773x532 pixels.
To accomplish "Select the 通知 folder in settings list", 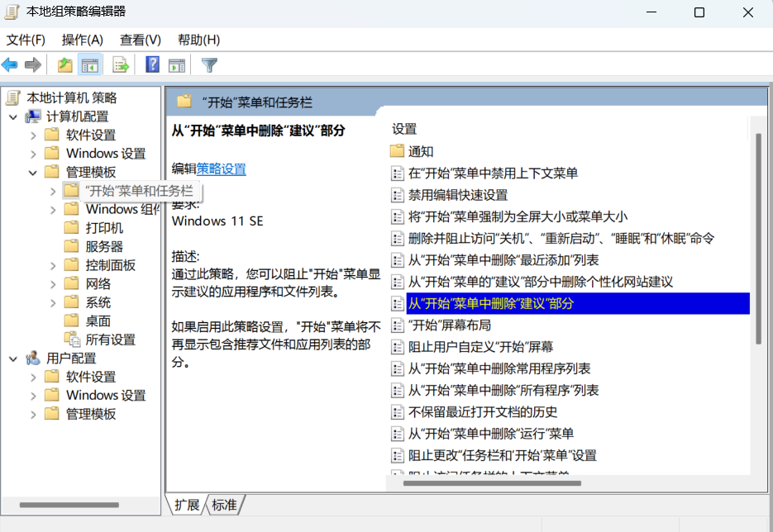I will coord(420,151).
